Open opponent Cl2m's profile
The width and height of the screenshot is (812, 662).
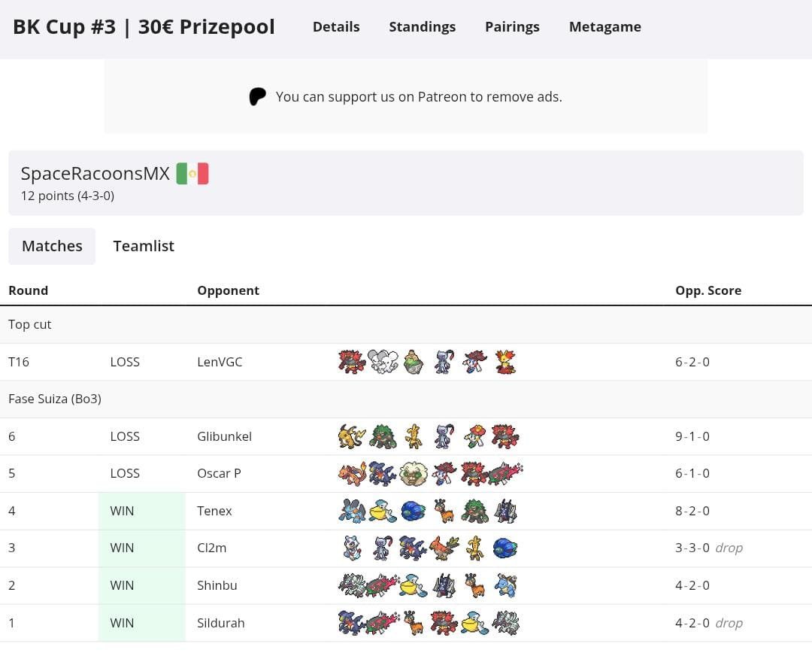click(x=212, y=548)
